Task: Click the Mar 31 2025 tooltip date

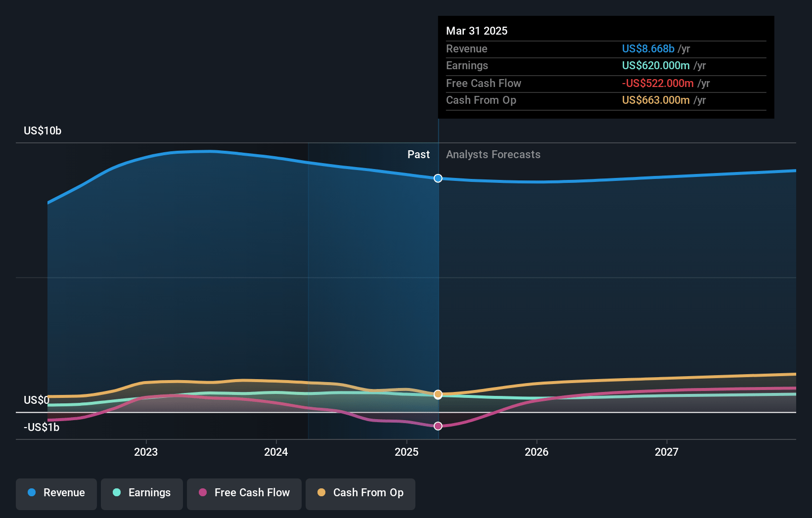Action: (477, 31)
